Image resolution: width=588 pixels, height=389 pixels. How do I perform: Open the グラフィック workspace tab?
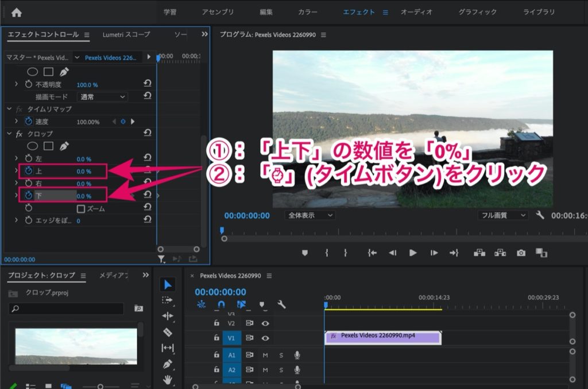coord(477,12)
